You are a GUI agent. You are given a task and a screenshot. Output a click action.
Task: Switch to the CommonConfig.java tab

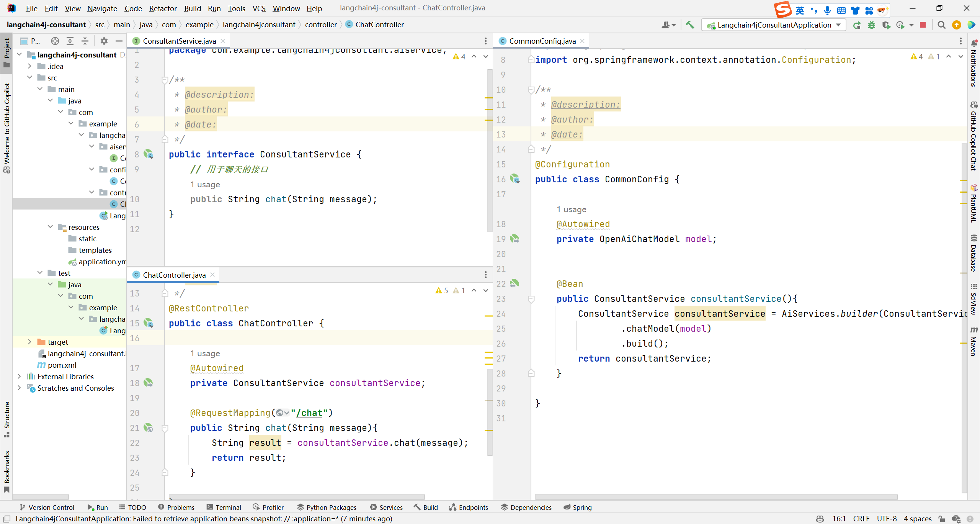pyautogui.click(x=542, y=41)
